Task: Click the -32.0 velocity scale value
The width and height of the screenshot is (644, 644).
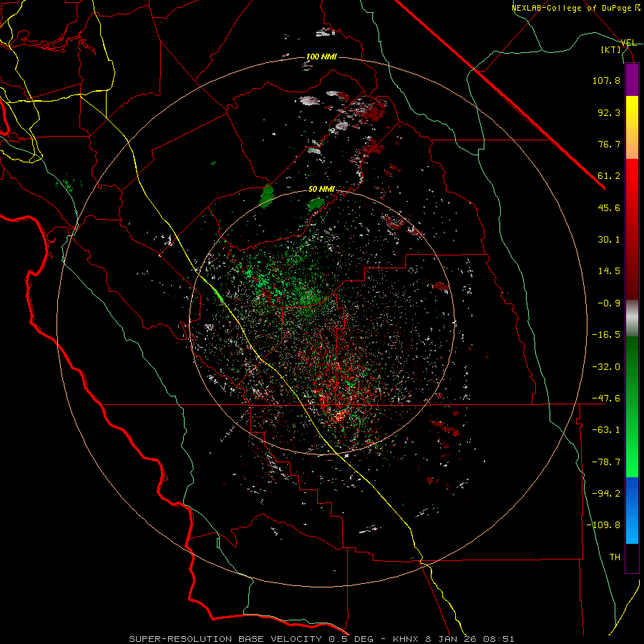Action: tap(606, 367)
